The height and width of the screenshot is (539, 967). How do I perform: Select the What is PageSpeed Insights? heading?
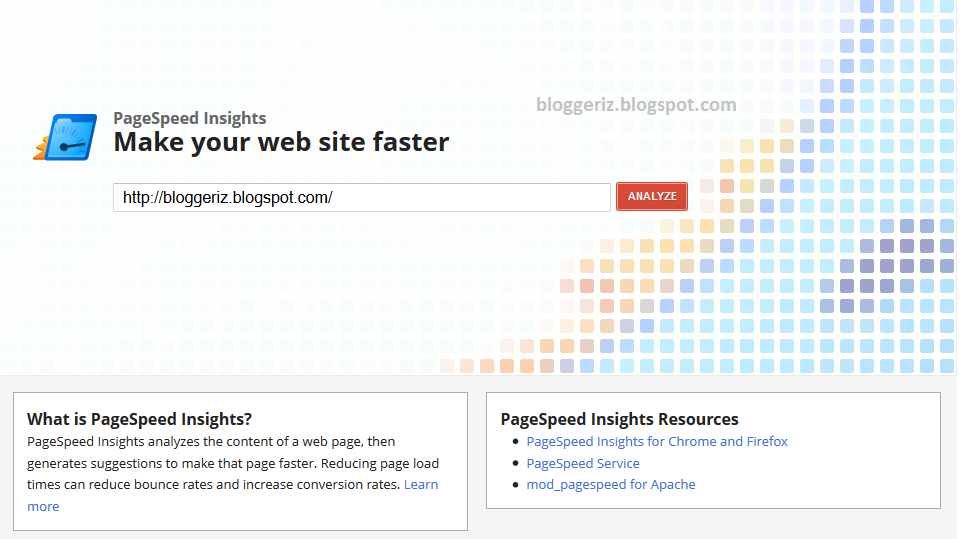coord(139,419)
